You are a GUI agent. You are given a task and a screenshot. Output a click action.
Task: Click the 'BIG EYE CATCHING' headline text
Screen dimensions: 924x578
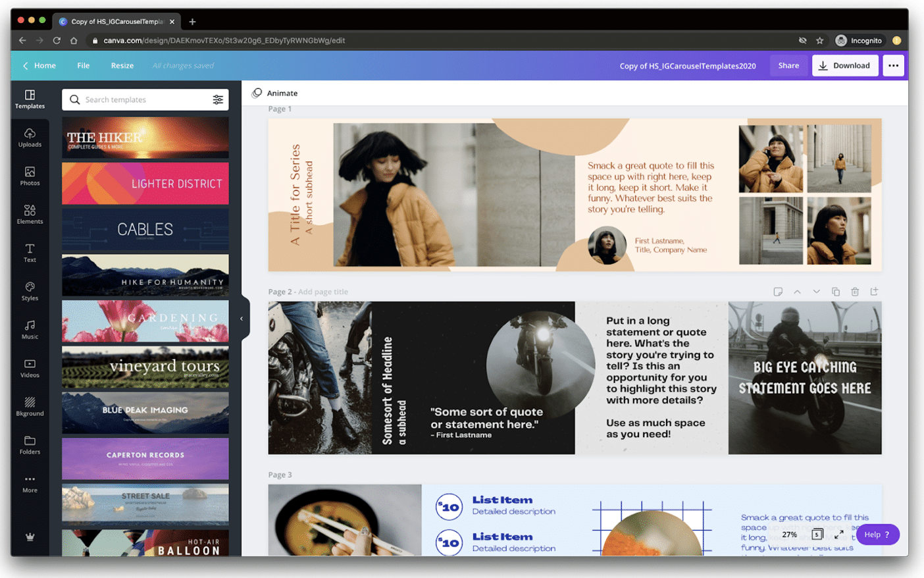click(x=805, y=378)
